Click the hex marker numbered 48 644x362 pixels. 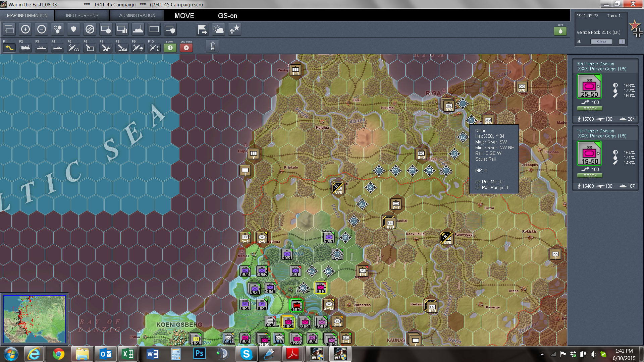coord(303,288)
